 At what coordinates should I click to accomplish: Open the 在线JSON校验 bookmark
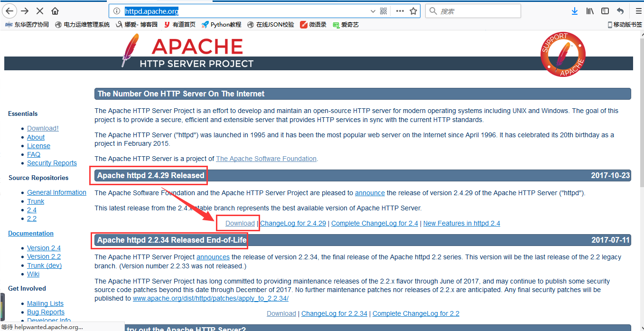(x=271, y=24)
